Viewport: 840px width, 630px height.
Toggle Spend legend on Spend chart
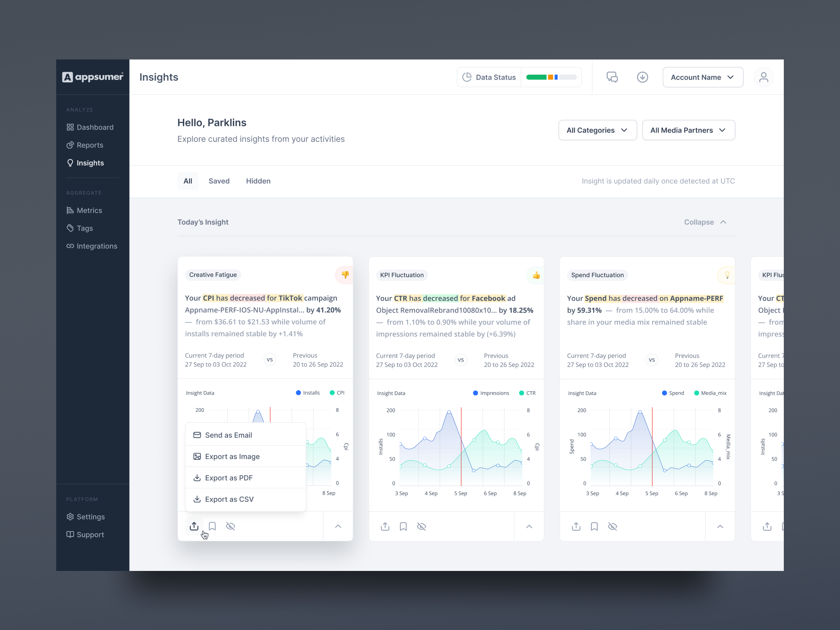(673, 393)
